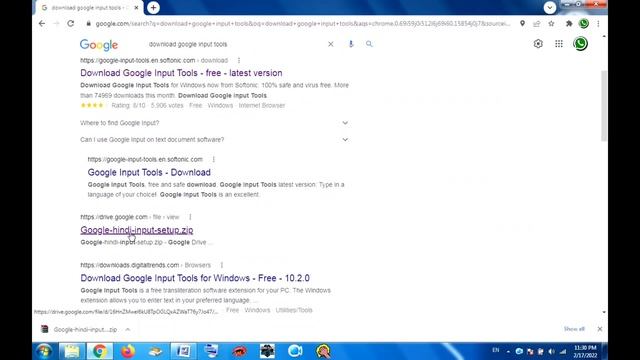
Task: Click the Google search input field
Action: 235,44
